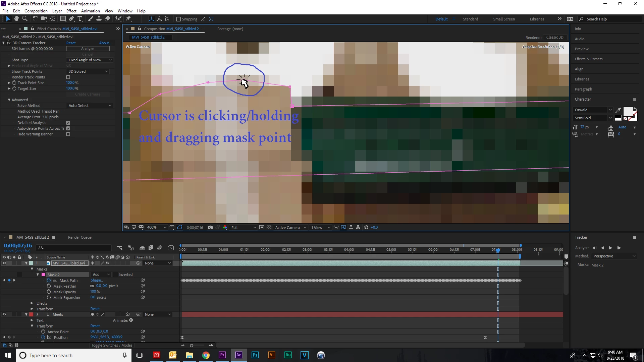The height and width of the screenshot is (362, 644).
Task: Click the Analyze button
Action: tap(88, 49)
